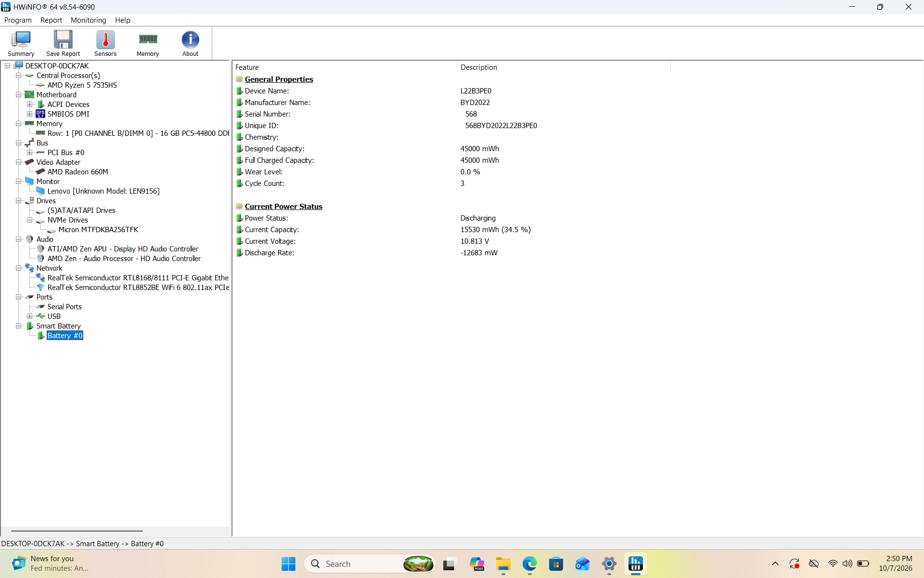The width and height of the screenshot is (924, 578).
Task: Expand the SMBIOS DMI node
Action: coord(30,114)
